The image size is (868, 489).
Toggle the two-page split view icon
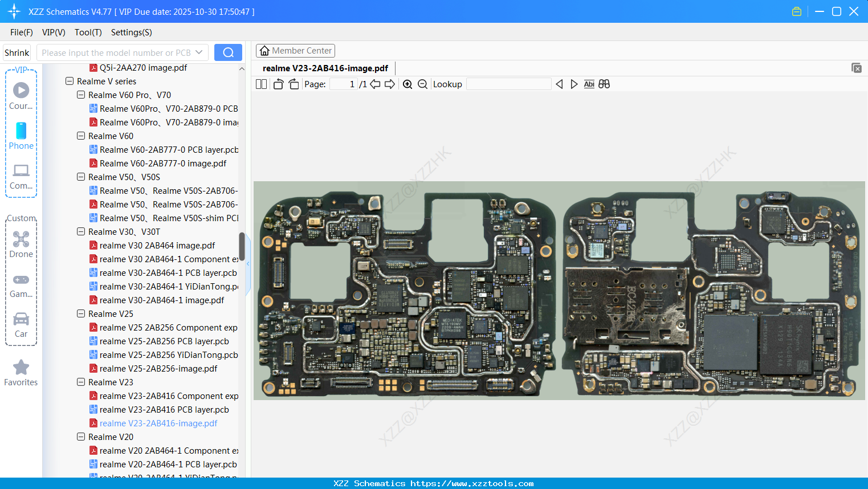[x=261, y=84]
